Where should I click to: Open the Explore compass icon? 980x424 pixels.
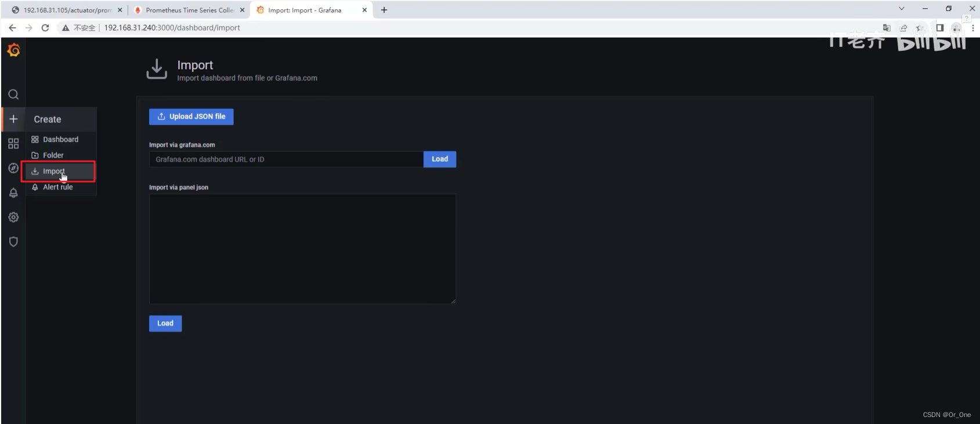click(x=13, y=168)
